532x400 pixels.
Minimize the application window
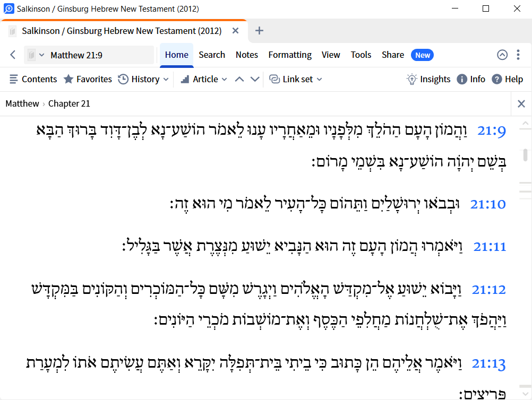(x=455, y=8)
